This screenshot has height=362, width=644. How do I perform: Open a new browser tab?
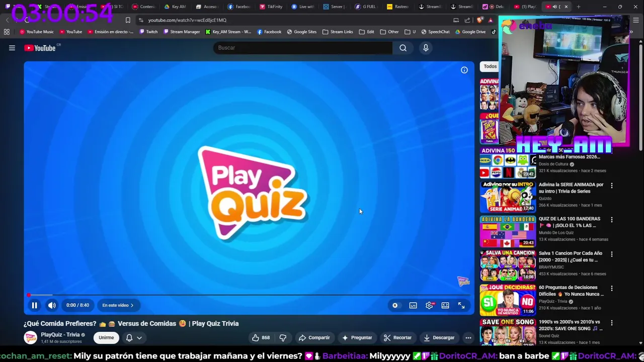click(579, 7)
